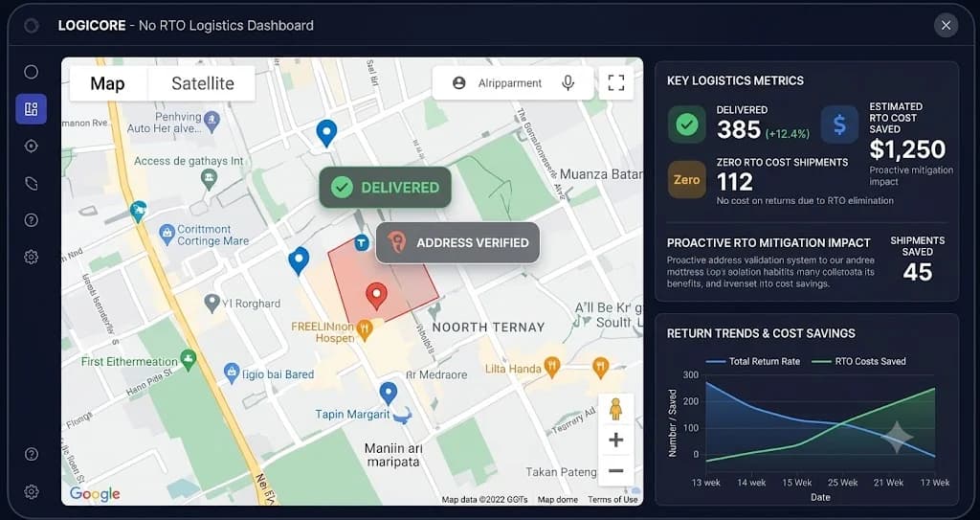Screen dimensions: 980x520
Task: Click the Tapin Margarit map label
Action: click(x=352, y=415)
